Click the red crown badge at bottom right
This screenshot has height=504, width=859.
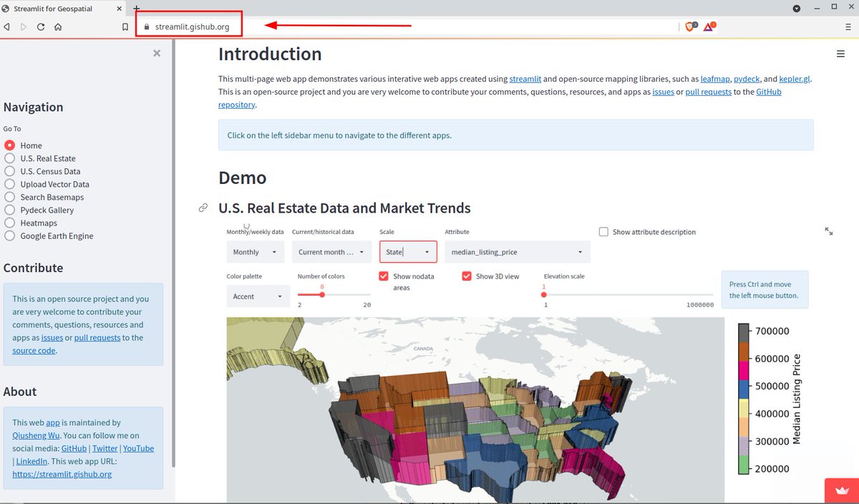coord(842,491)
